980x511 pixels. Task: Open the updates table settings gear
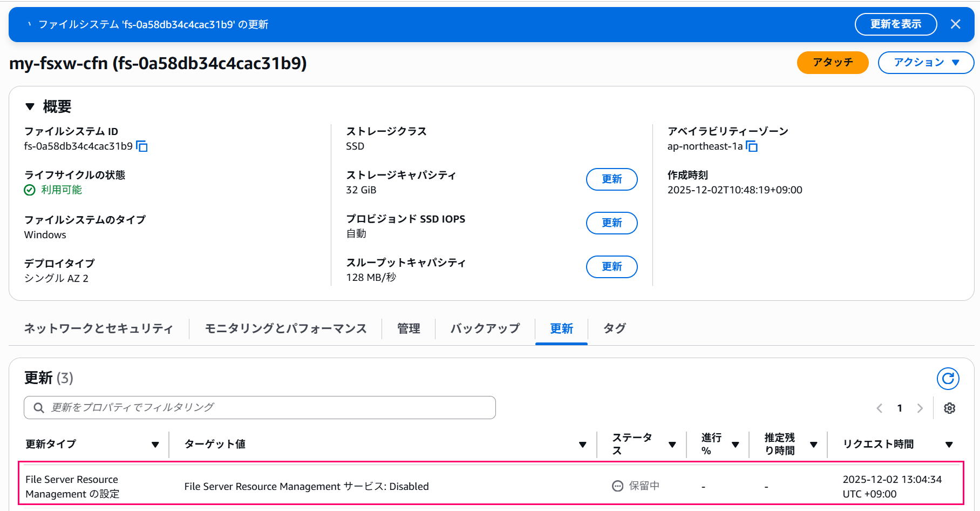pos(949,408)
